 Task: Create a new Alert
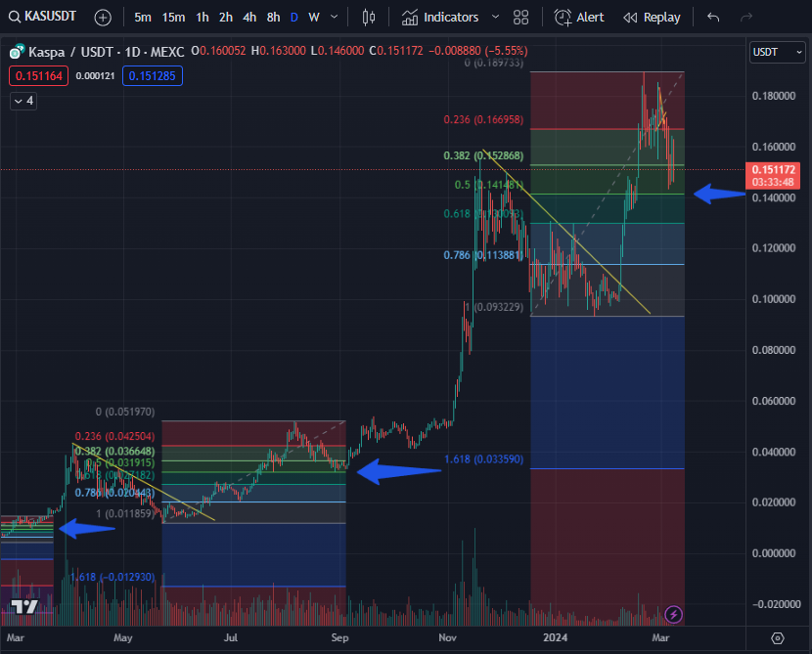coord(579,18)
